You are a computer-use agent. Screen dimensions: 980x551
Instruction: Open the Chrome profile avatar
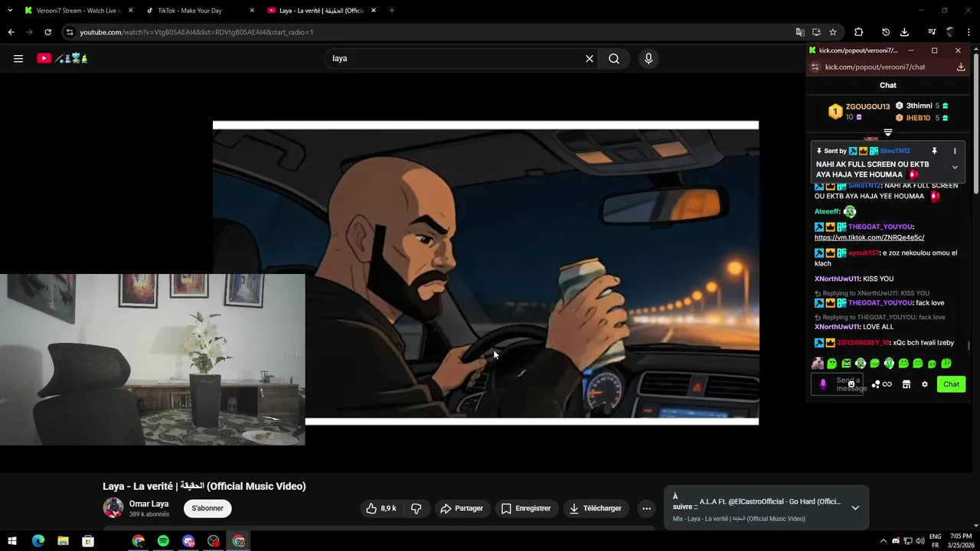(x=950, y=32)
